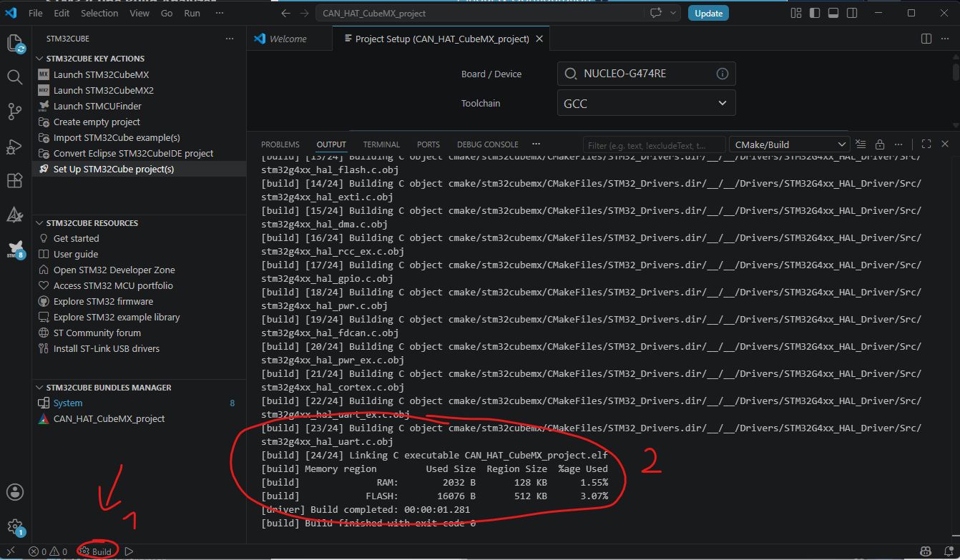Open the Selection menu

pos(99,13)
